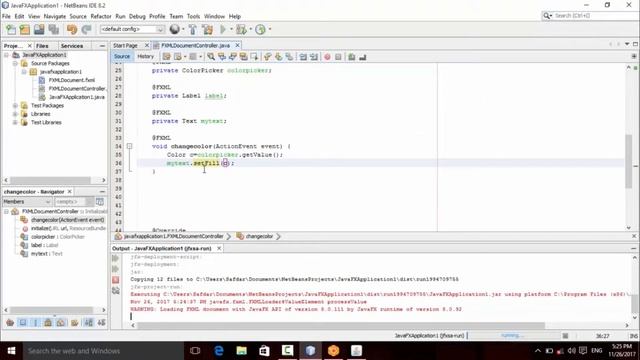Click the red Start Macro Recording icon
Image resolution: width=640 pixels, height=360 pixels.
click(x=327, y=57)
